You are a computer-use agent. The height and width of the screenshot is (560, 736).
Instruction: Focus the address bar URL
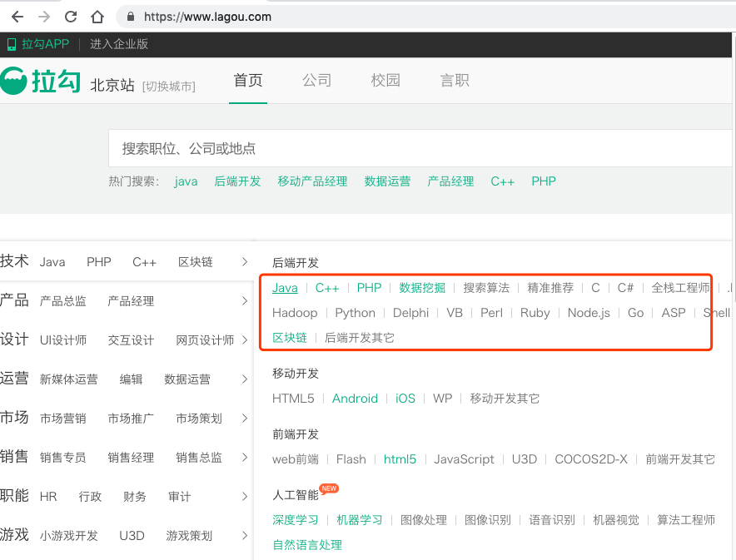click(x=207, y=17)
